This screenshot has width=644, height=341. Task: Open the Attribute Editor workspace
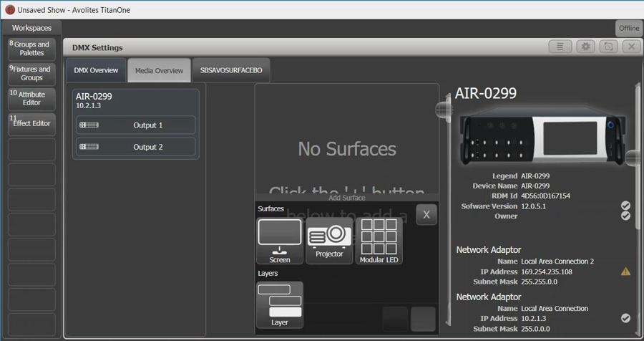point(31,99)
